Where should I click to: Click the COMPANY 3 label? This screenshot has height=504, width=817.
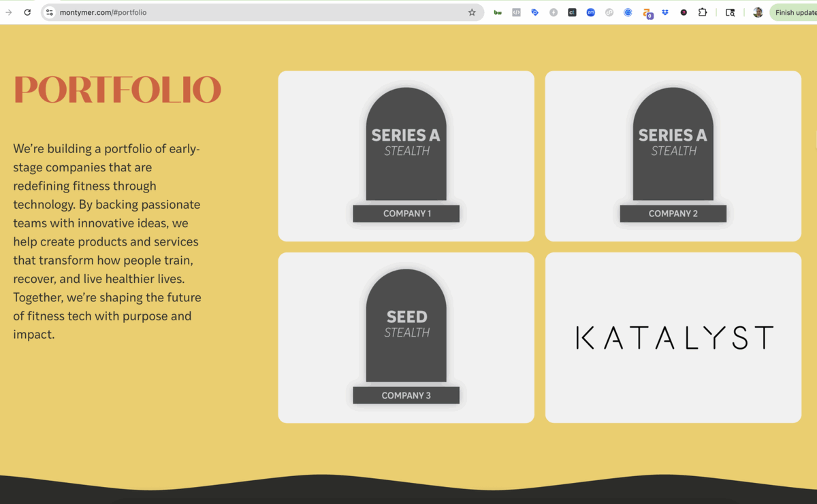click(x=406, y=395)
